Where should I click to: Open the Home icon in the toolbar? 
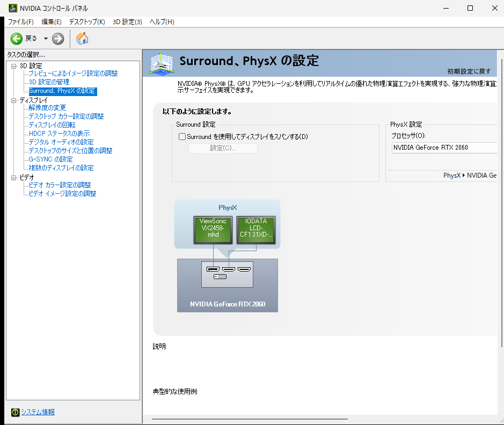pyautogui.click(x=82, y=39)
